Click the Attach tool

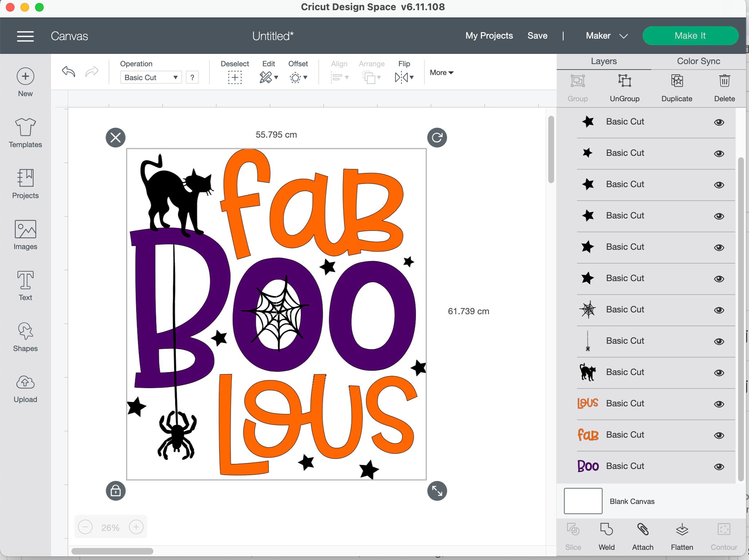[643, 535]
